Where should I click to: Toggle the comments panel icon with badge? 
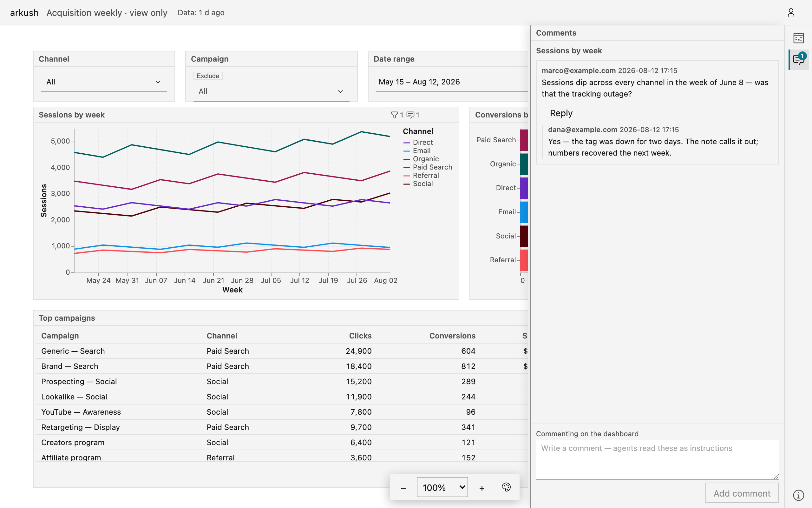[799, 59]
